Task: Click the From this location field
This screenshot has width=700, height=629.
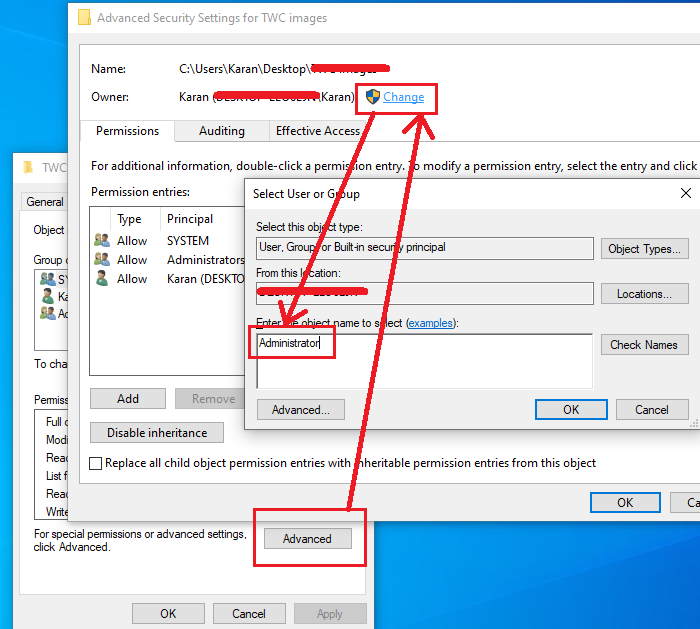Action: click(425, 293)
